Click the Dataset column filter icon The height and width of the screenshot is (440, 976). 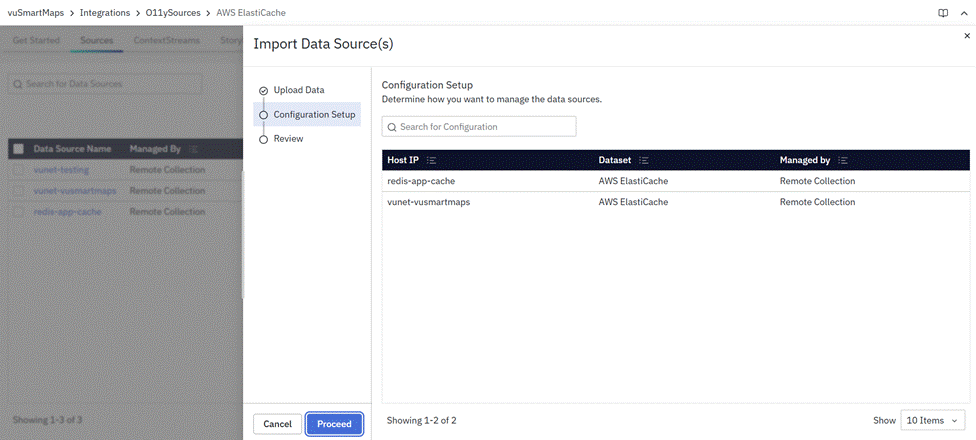(643, 160)
